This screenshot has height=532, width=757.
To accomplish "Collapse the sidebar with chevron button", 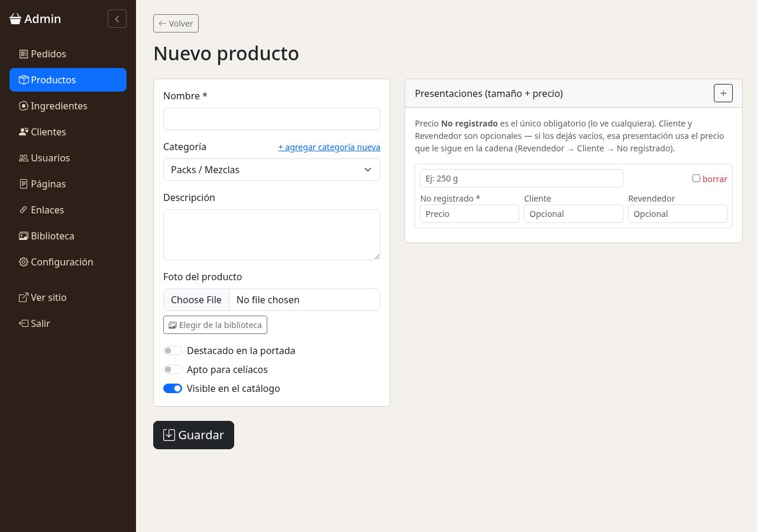I will (x=117, y=19).
